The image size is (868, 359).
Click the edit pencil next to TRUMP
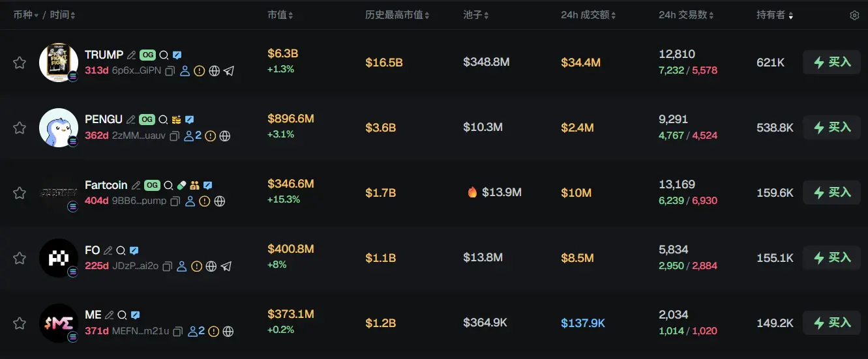(132, 55)
